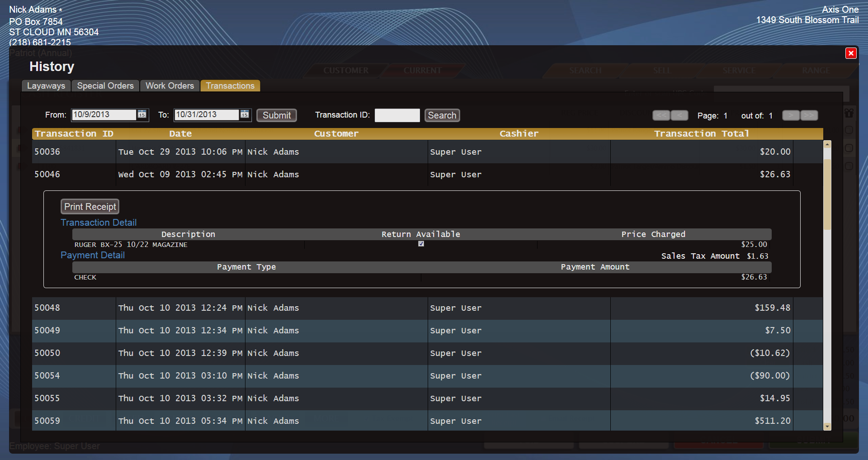Click the Transaction ID column header
868x460 pixels.
point(74,134)
